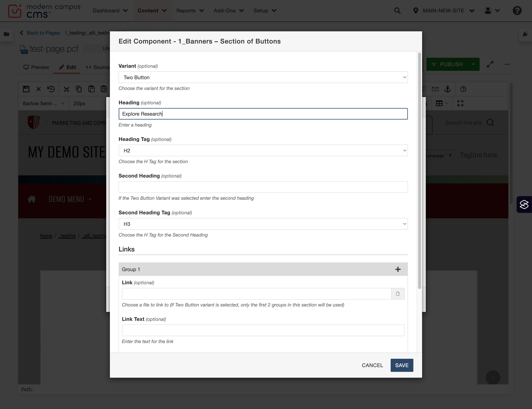Click the dialog's vertical scrollbar

419,170
